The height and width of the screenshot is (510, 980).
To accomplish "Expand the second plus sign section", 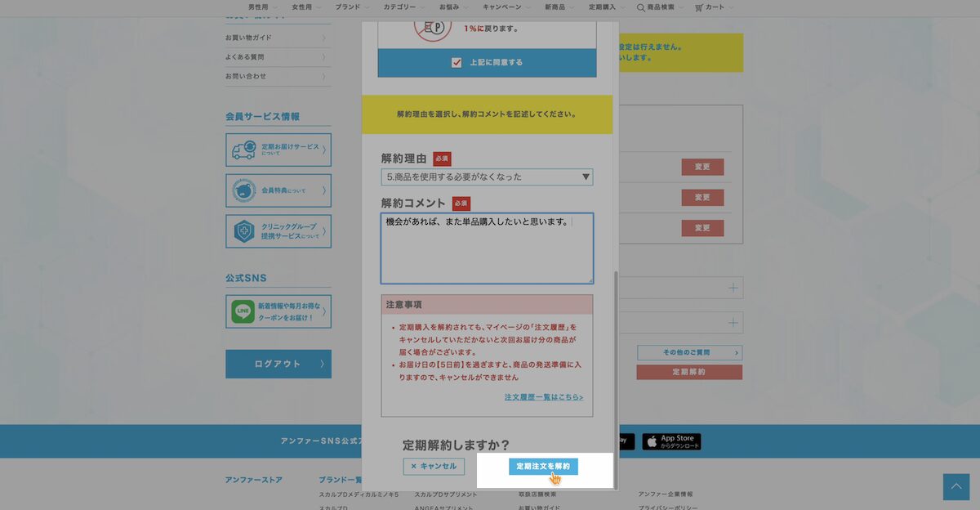I will click(734, 321).
